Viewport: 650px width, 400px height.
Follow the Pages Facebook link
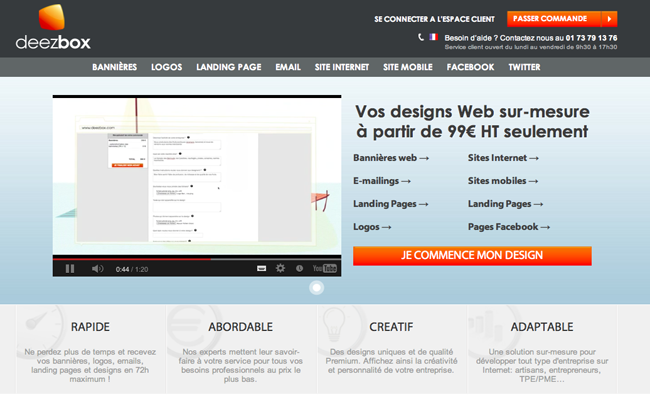tap(509, 227)
